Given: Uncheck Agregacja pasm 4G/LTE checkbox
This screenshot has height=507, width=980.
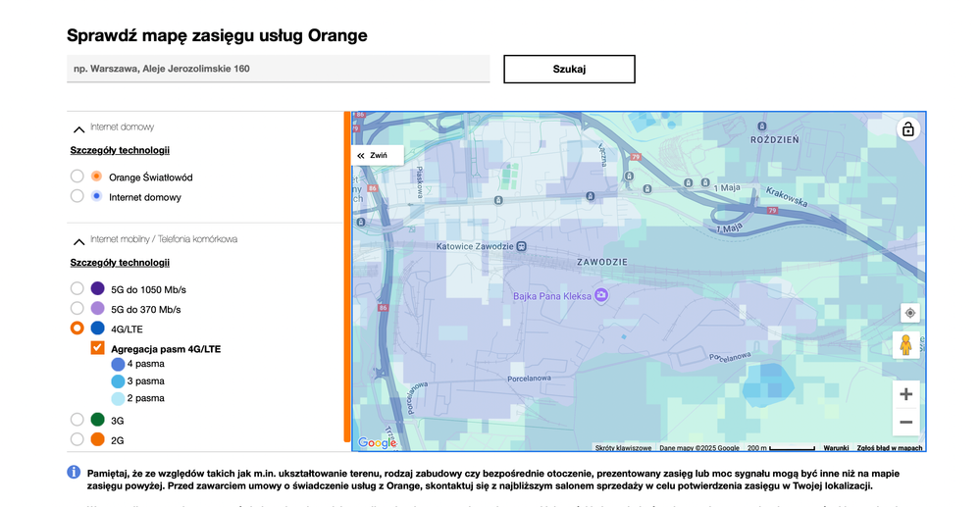Looking at the screenshot, I should 97,348.
